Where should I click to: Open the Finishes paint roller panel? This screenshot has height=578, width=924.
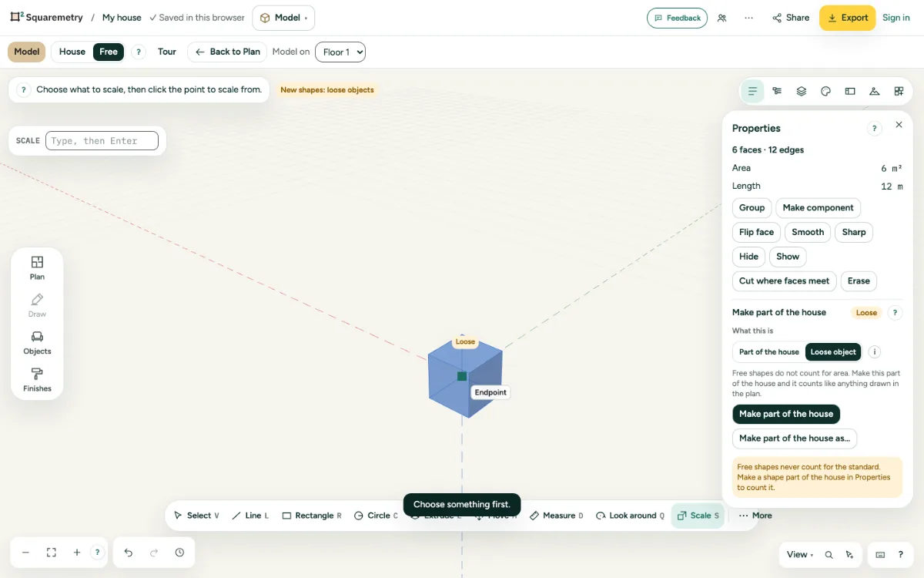37,380
